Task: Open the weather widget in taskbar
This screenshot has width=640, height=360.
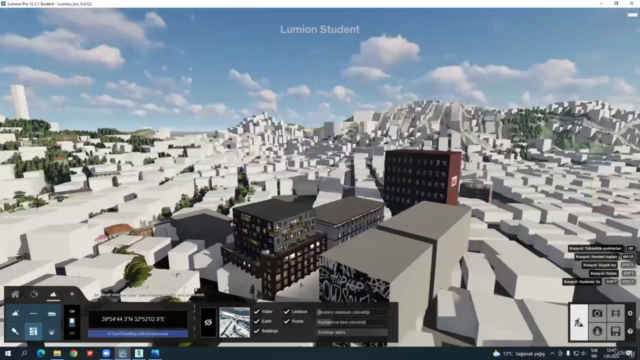Action: coord(518,353)
